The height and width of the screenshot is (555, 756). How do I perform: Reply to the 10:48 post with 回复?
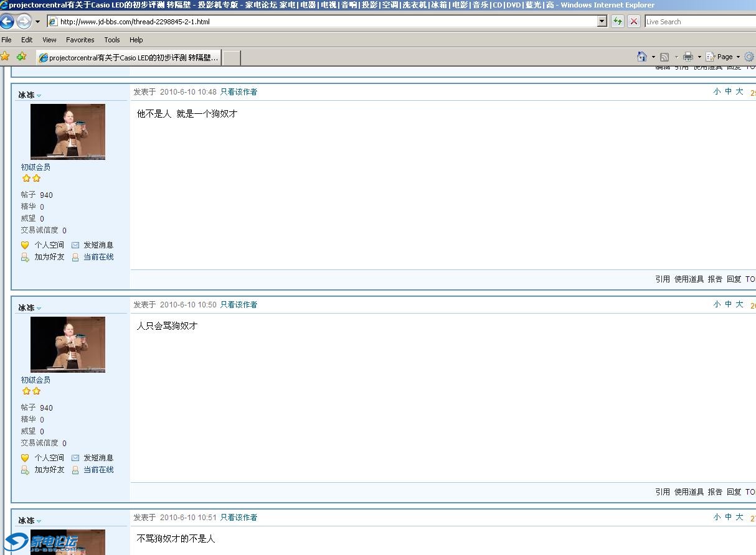click(x=734, y=279)
